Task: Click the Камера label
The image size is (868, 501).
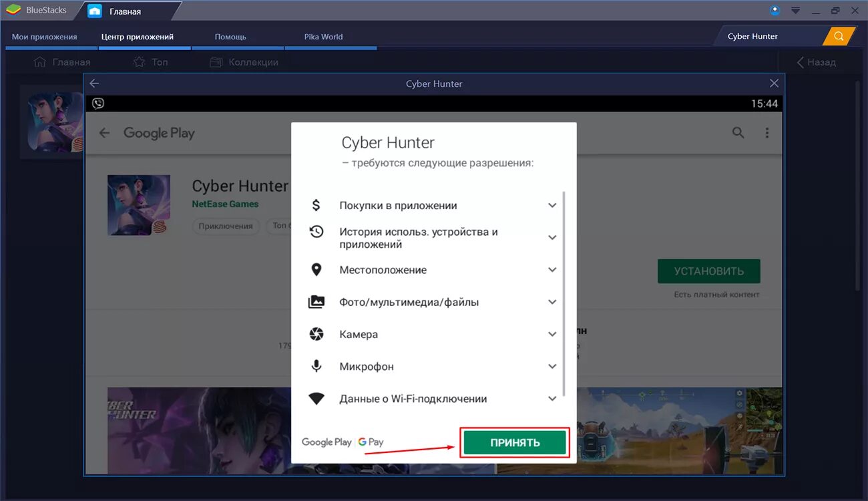Action: coord(359,334)
